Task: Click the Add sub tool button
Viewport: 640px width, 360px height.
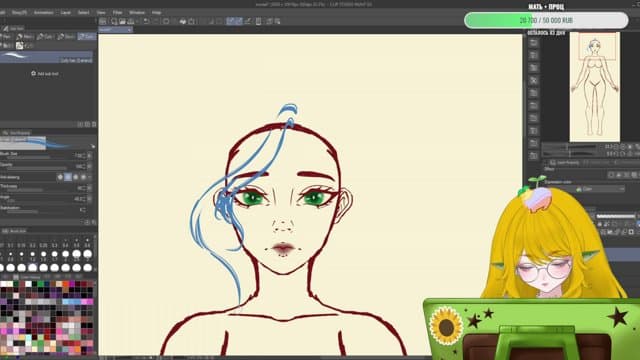Action: point(45,74)
